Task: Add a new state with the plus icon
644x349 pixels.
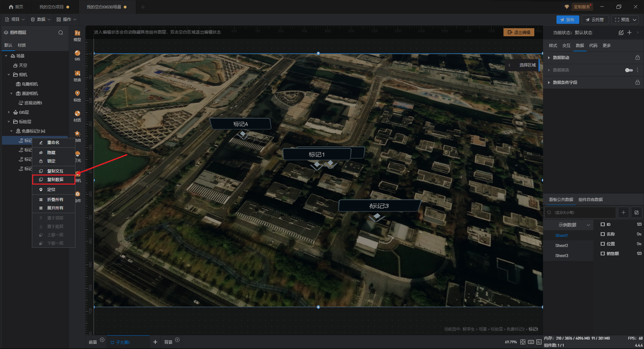Action: point(630,33)
